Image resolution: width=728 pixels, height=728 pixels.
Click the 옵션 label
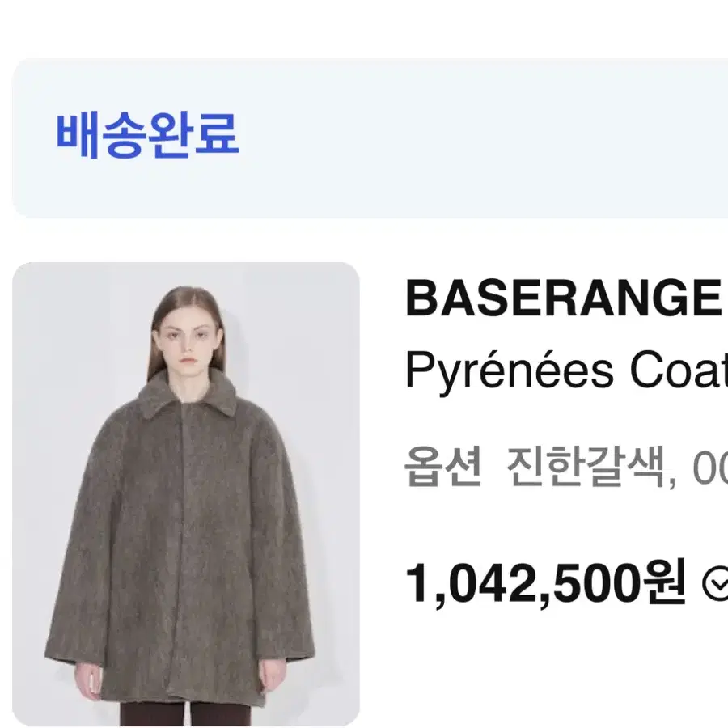[443, 467]
